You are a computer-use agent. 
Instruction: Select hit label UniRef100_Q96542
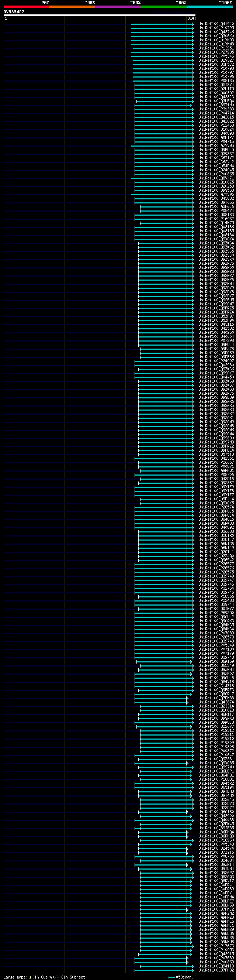(x=216, y=560)
